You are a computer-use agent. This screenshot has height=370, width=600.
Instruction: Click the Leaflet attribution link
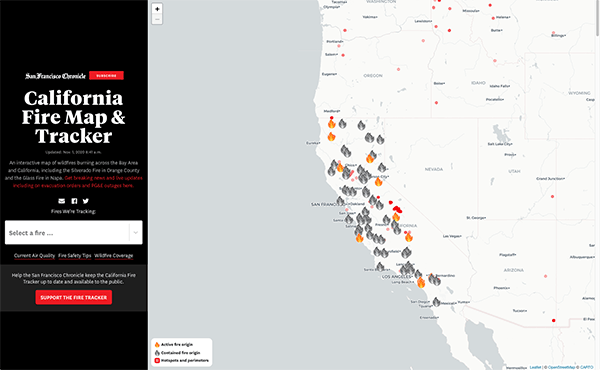[x=535, y=367]
